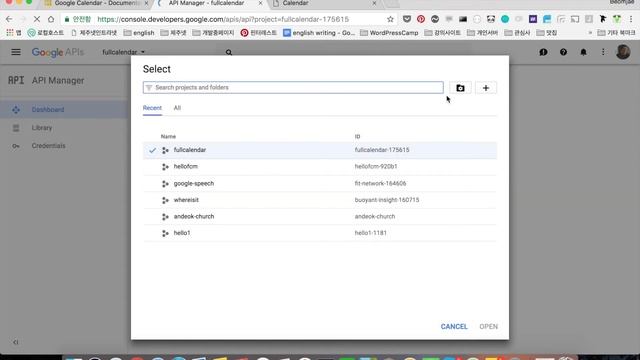The image size is (640, 360).
Task: Click the ID buoyant-insight-160715
Action: pos(387,200)
